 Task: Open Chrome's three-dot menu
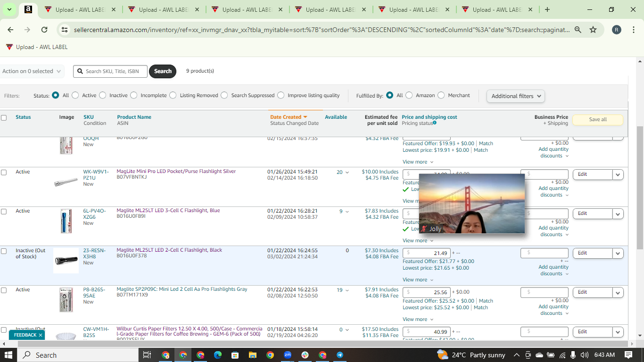(x=634, y=30)
